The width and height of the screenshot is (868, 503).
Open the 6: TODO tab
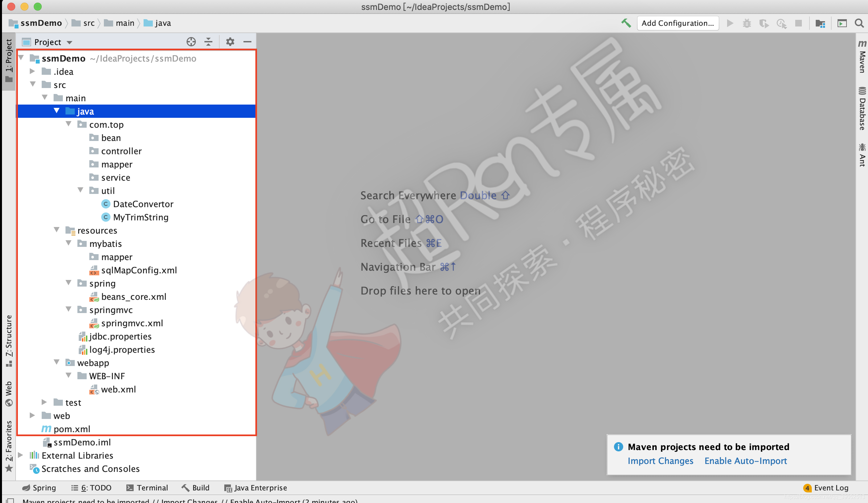[91, 488]
